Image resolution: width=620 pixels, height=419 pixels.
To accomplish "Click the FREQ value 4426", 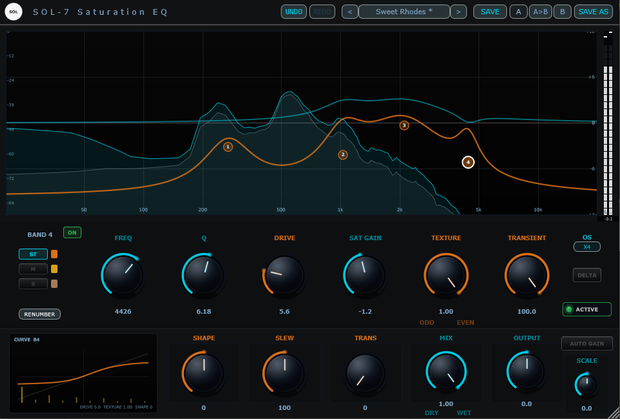I will coord(123,312).
